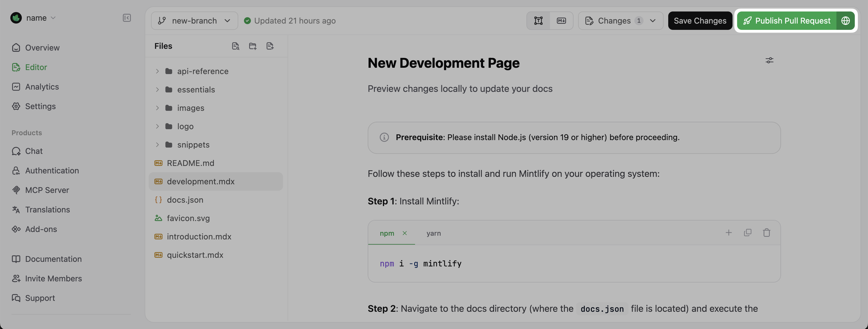
Task: Open the new-branch branch selector
Action: (194, 21)
